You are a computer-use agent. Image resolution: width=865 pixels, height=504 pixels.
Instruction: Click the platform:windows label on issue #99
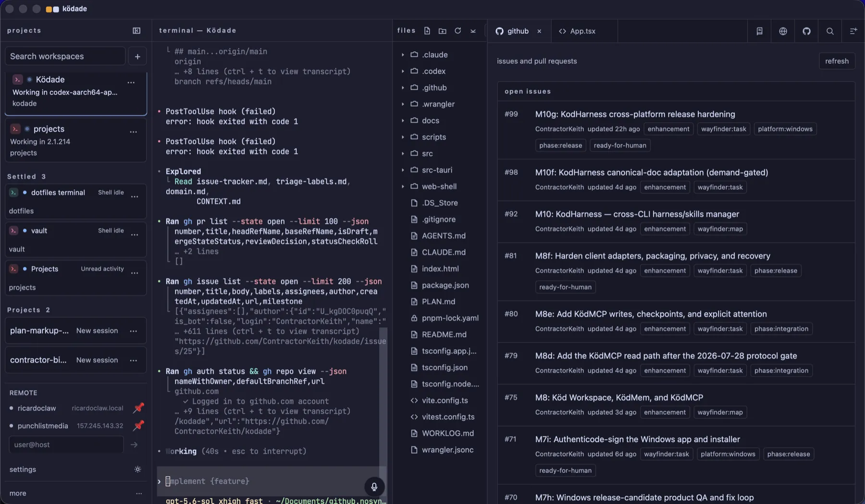785,129
